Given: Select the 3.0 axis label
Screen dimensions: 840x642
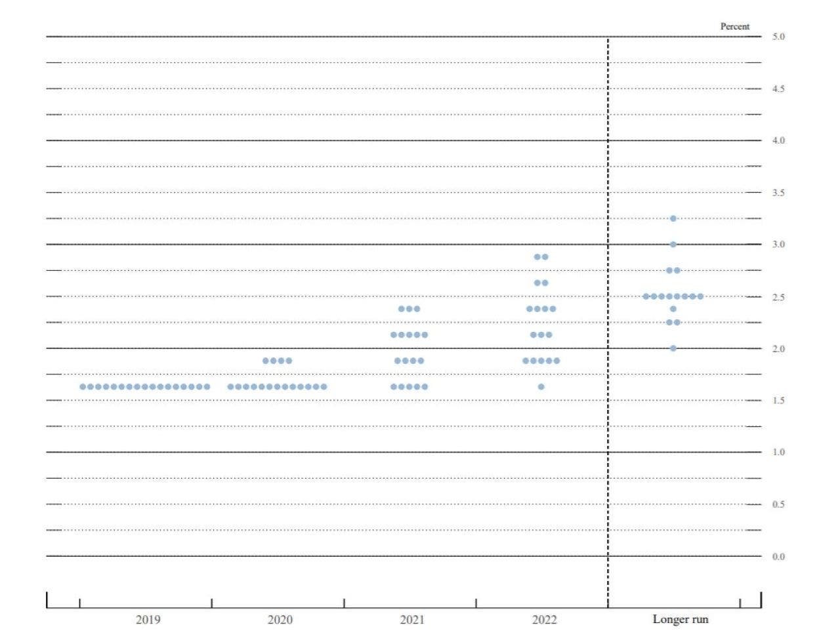Looking at the screenshot, I should tap(778, 245).
